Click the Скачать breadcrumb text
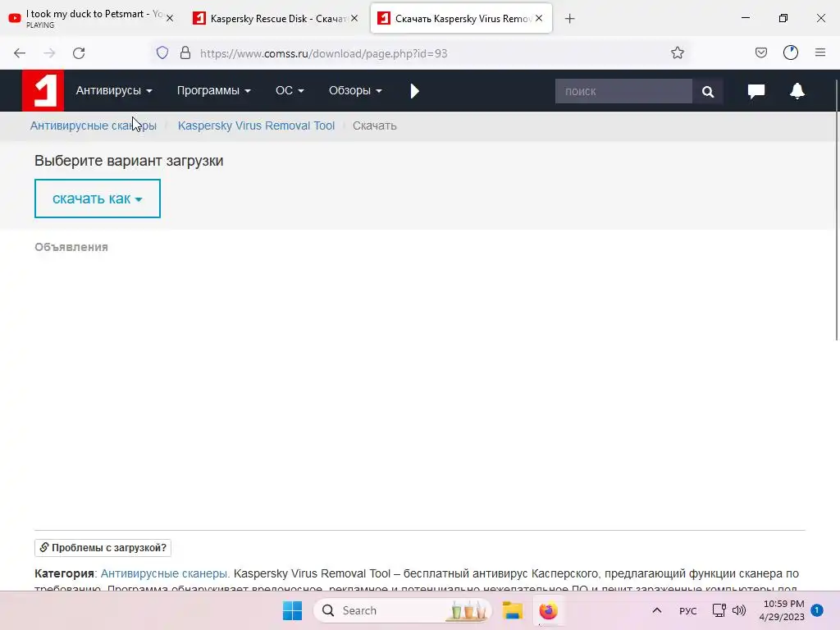The height and width of the screenshot is (630, 840). tap(374, 126)
